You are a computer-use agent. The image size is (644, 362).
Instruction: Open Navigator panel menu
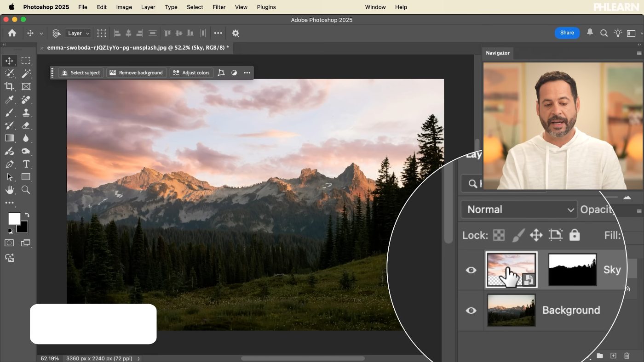pyautogui.click(x=639, y=53)
